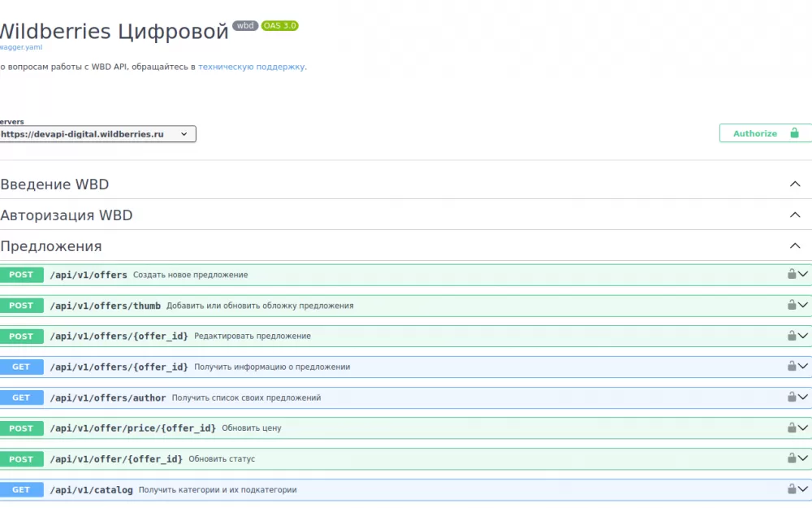Collapse the Авторизация WBD section
The width and height of the screenshot is (812, 508).
pyautogui.click(x=795, y=215)
